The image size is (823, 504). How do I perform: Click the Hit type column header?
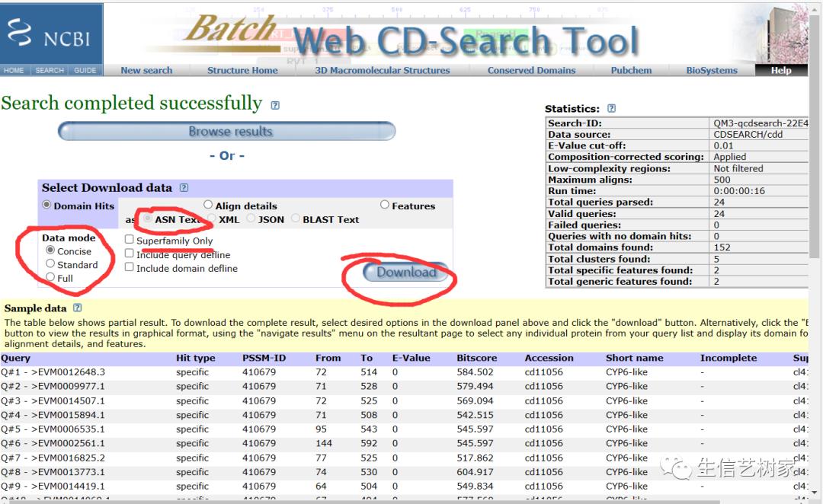[x=195, y=358]
